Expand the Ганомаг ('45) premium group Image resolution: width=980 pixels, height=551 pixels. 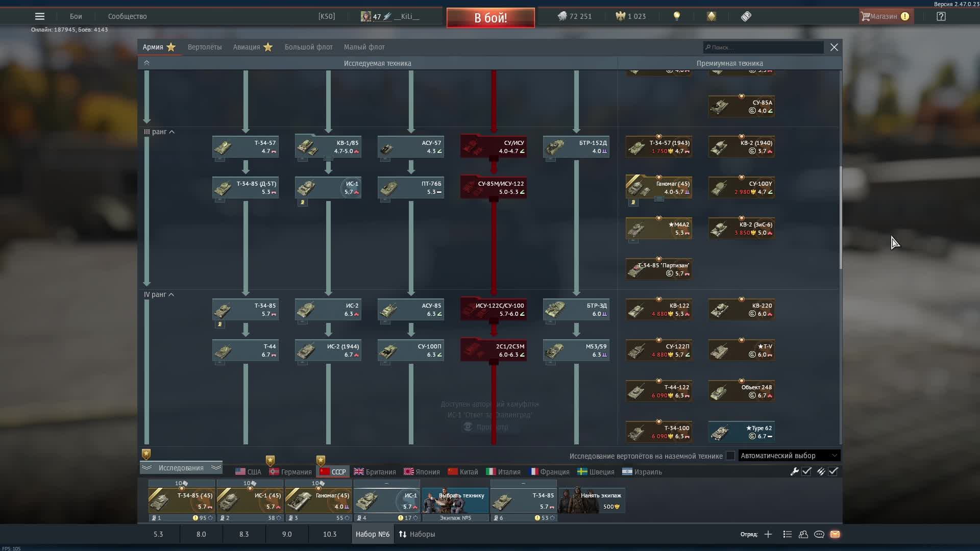pyautogui.click(x=659, y=199)
